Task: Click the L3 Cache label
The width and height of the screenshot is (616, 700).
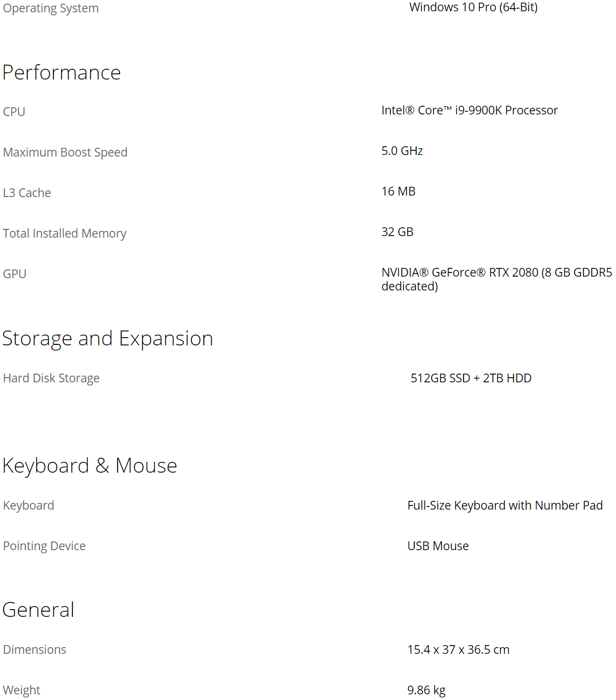Action: pyautogui.click(x=27, y=193)
